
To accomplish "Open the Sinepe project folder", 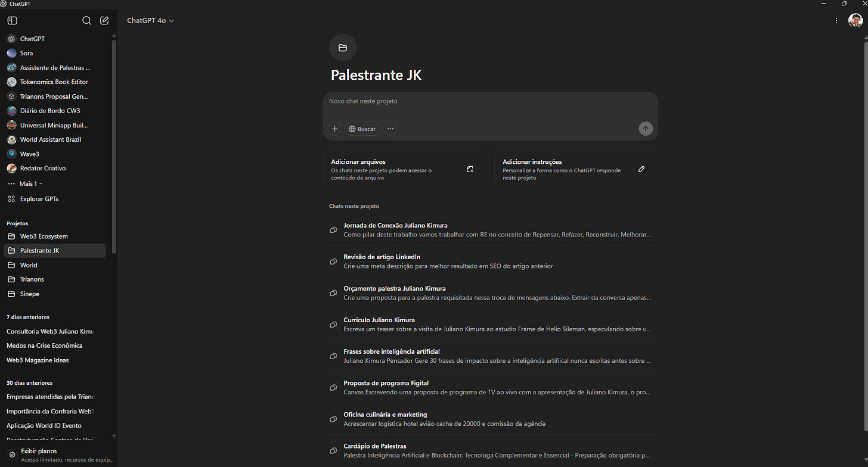I will coord(55,294).
